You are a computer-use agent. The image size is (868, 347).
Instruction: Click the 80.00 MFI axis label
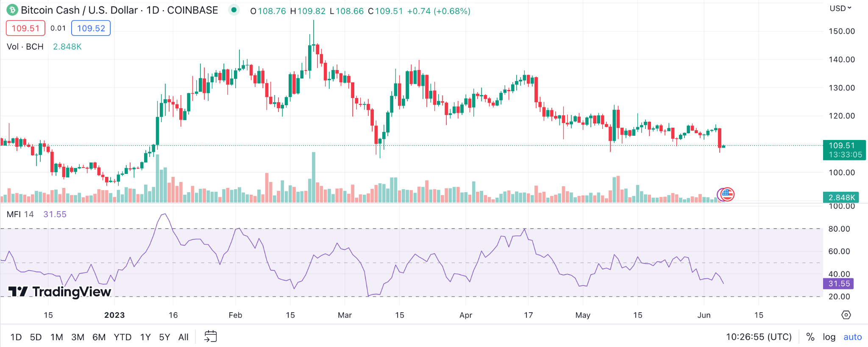click(839, 229)
